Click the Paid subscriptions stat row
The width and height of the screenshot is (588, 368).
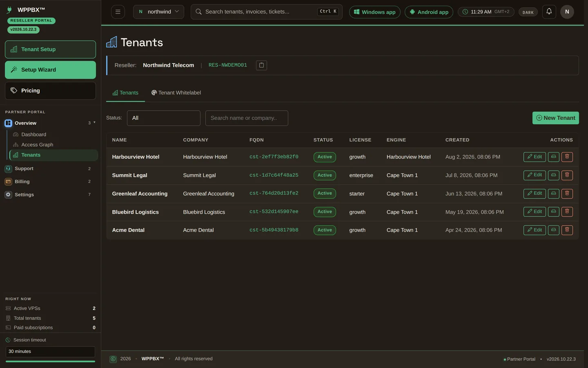coord(50,328)
